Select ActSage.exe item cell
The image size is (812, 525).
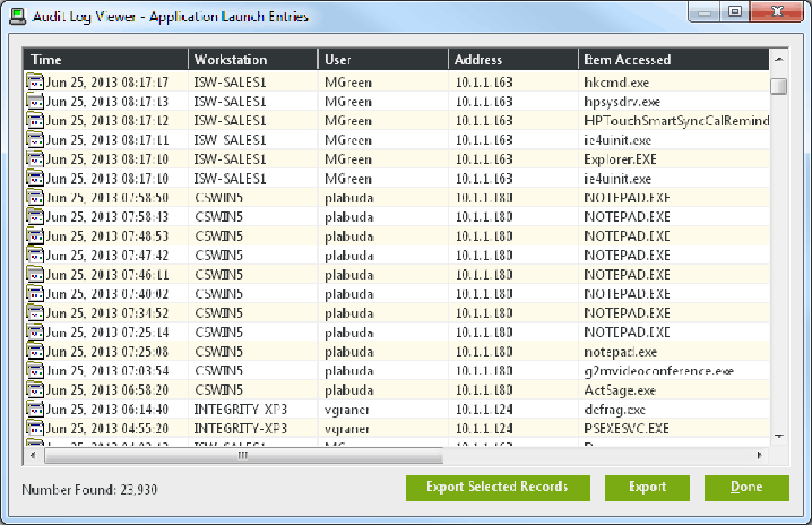(620, 390)
